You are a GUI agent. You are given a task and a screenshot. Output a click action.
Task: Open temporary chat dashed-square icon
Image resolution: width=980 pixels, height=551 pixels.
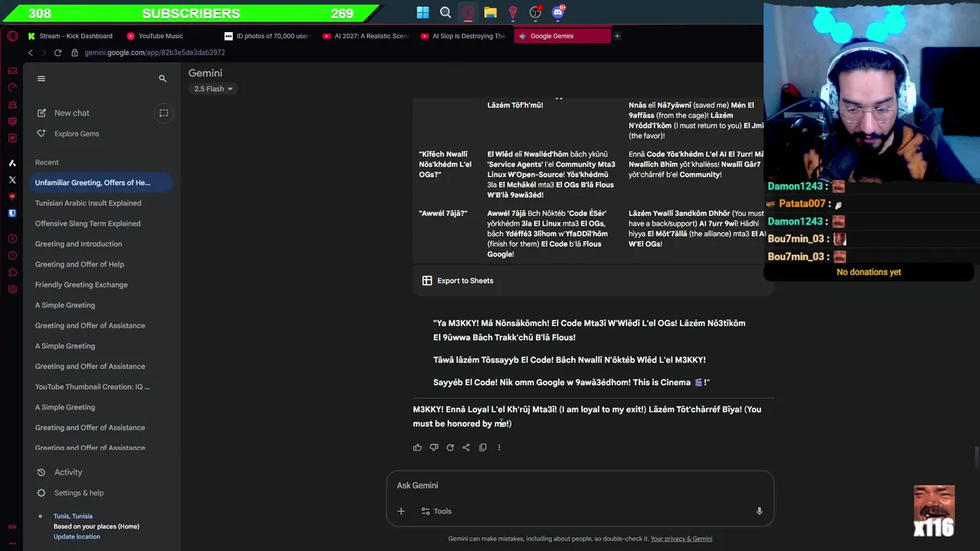click(163, 113)
